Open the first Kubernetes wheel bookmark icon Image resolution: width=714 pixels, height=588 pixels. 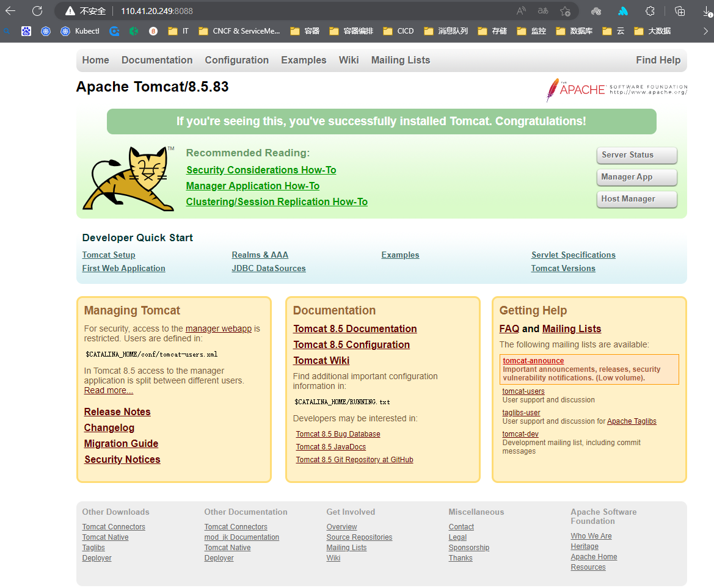click(x=46, y=31)
